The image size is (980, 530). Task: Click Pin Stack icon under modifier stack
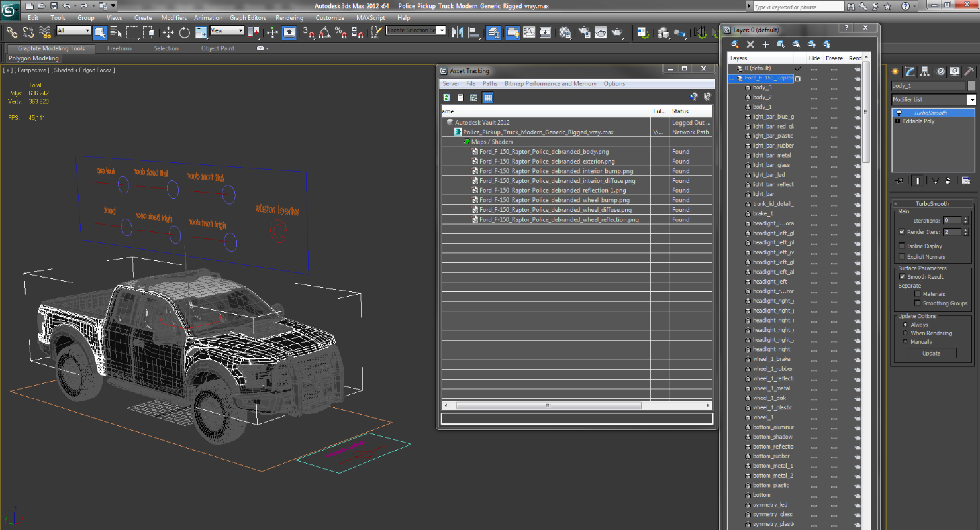tap(899, 180)
